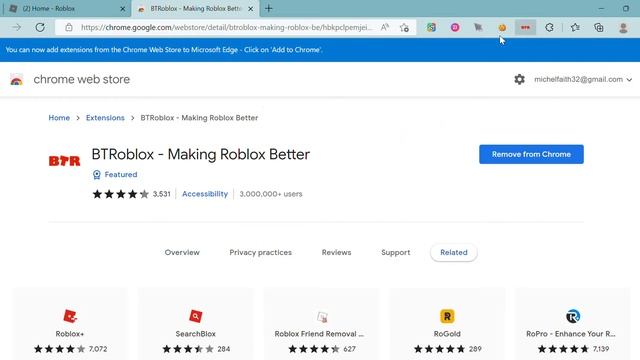Click the orange face extension icon

pyautogui.click(x=502, y=28)
